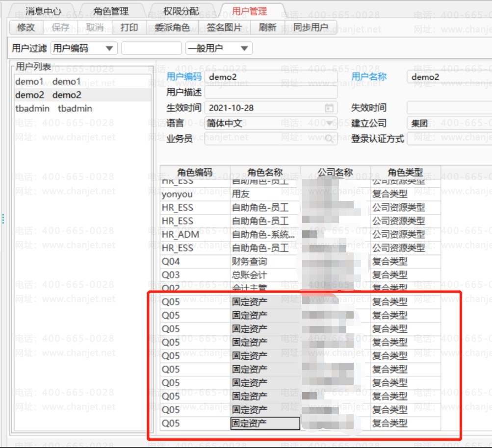Click the 建立公司 field showing 集团

click(449, 123)
